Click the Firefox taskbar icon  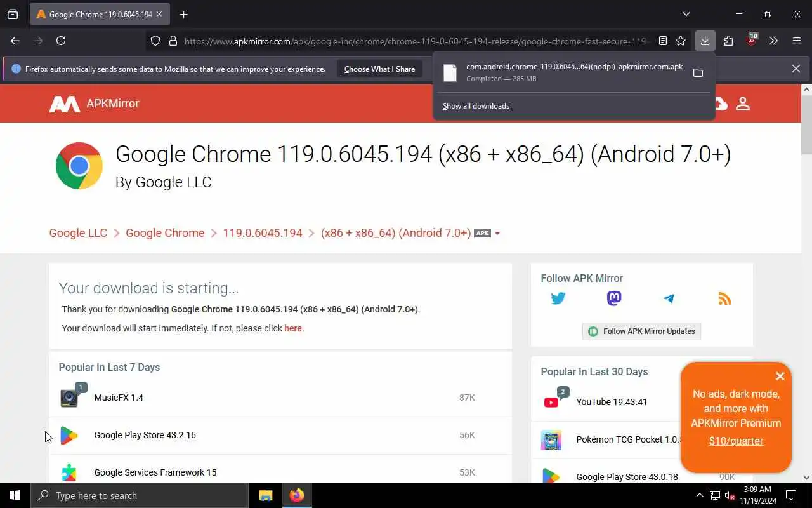(296, 495)
